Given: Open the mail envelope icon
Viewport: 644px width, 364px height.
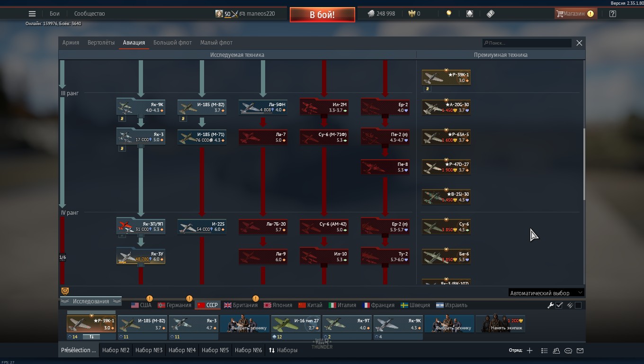Looking at the screenshot, I should pyautogui.click(x=580, y=351).
